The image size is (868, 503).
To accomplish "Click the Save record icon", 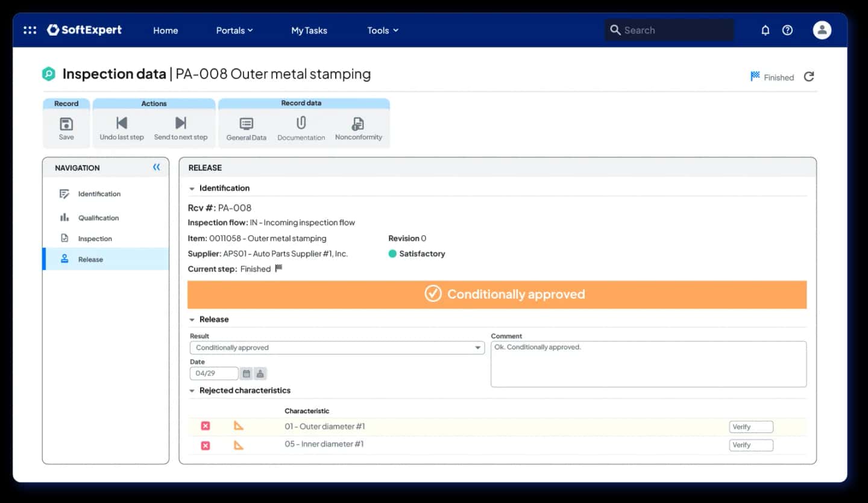I will click(66, 124).
